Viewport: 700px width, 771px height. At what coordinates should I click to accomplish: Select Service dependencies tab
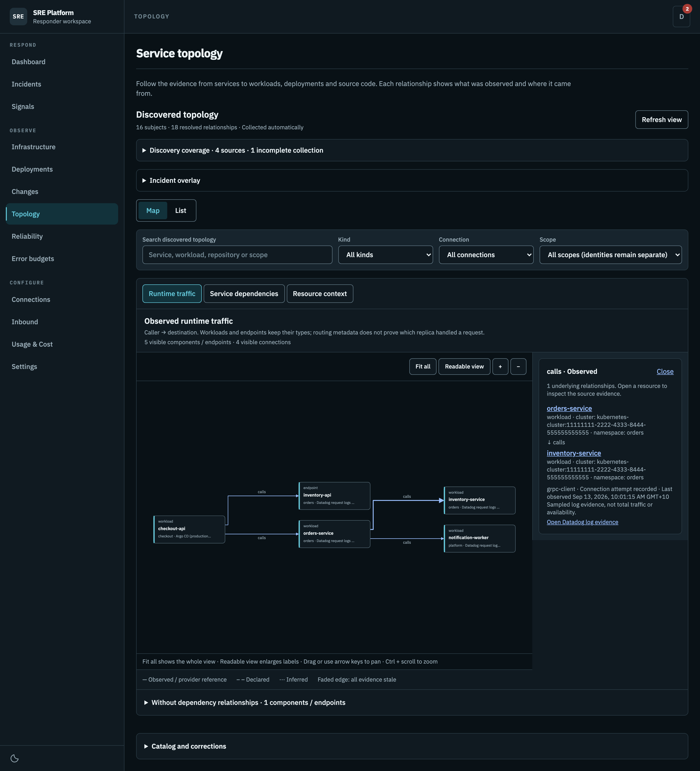click(244, 294)
